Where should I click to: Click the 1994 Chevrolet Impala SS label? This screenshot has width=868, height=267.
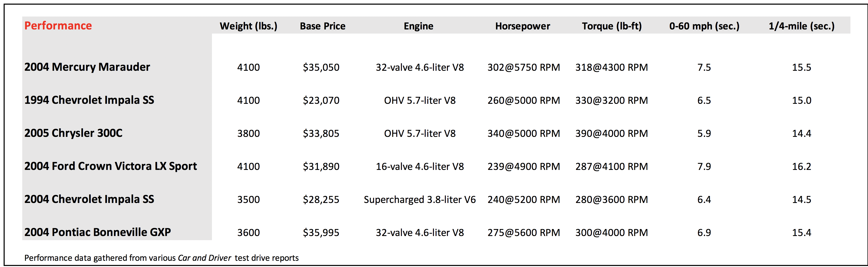point(89,100)
